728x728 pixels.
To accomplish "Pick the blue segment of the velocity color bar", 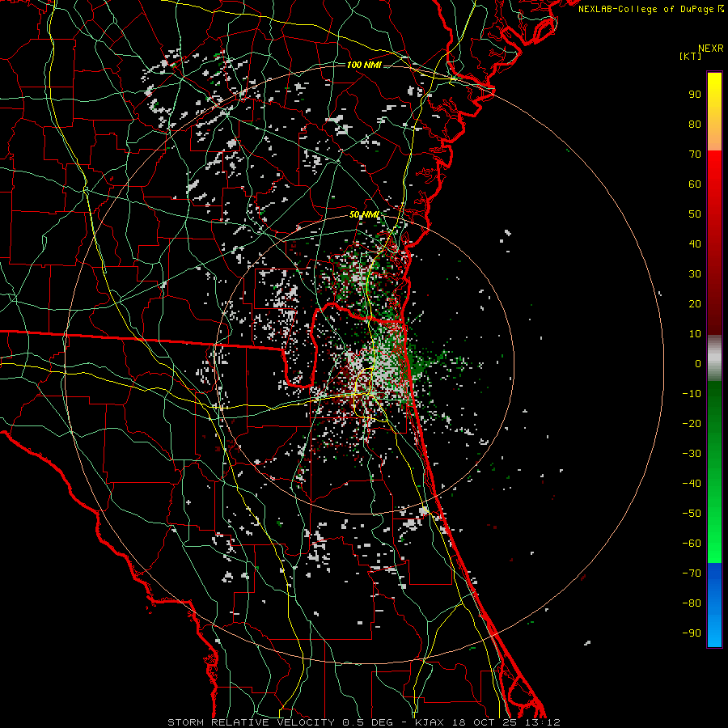I will point(714,605).
